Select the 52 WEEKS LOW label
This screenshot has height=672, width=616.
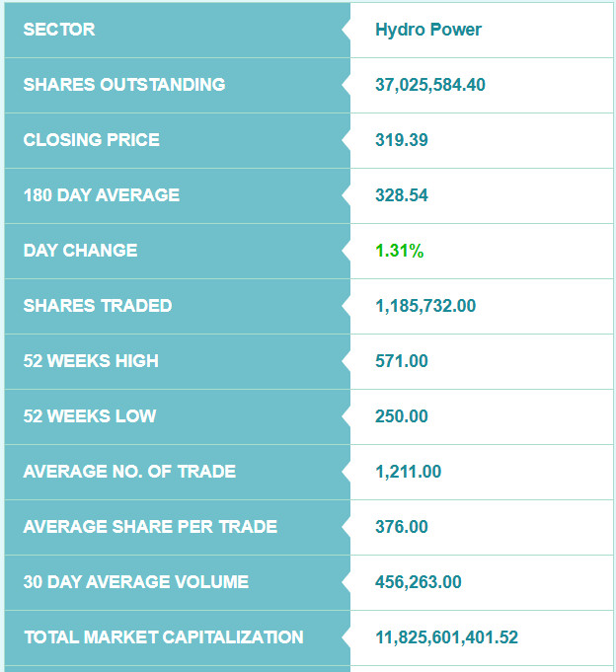pos(90,416)
